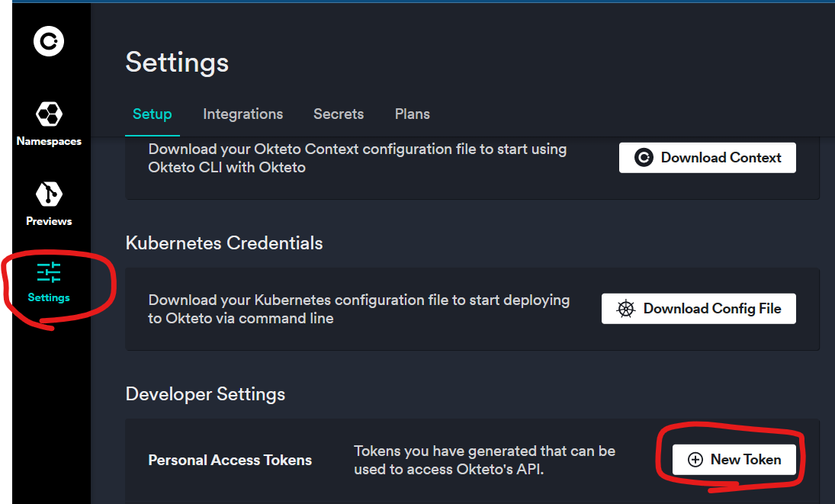The height and width of the screenshot is (504, 835).
Task: Open Previews via the branch icon
Action: (49, 194)
